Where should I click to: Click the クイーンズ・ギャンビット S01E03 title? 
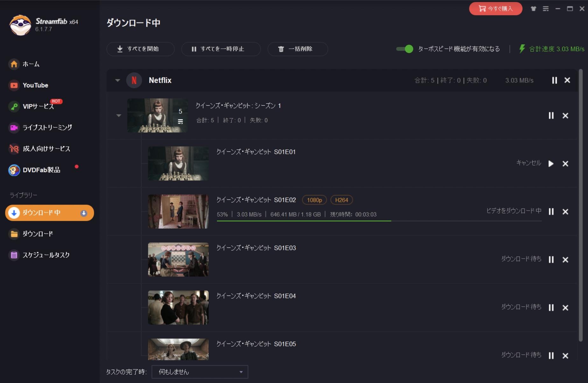point(256,248)
